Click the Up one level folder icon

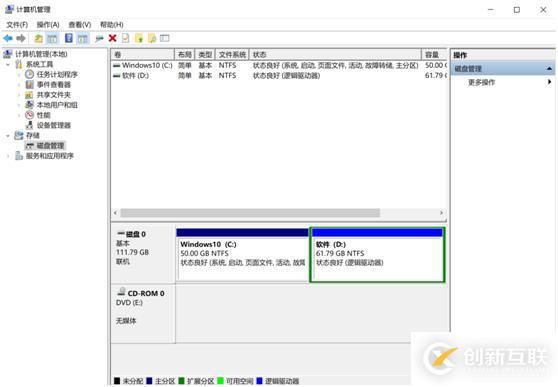click(x=38, y=38)
